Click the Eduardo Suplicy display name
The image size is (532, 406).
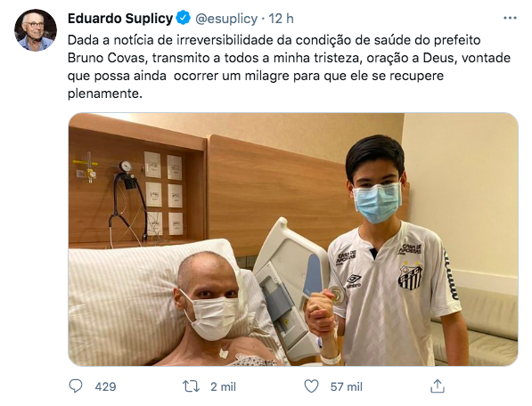[x=120, y=19]
